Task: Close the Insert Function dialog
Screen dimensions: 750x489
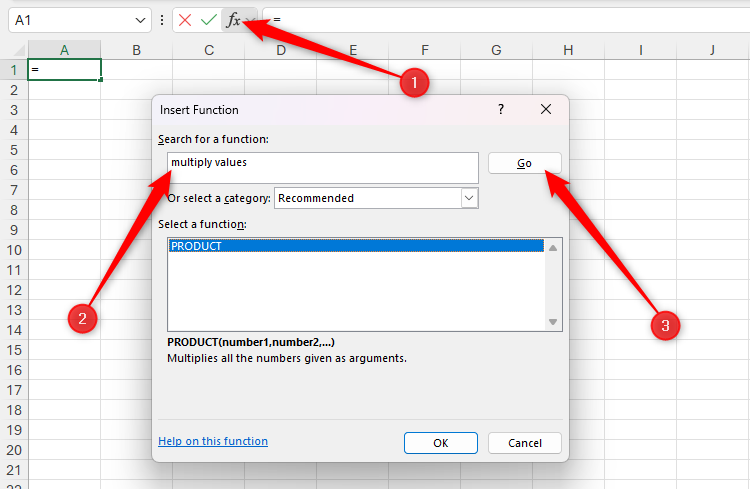Action: [546, 109]
